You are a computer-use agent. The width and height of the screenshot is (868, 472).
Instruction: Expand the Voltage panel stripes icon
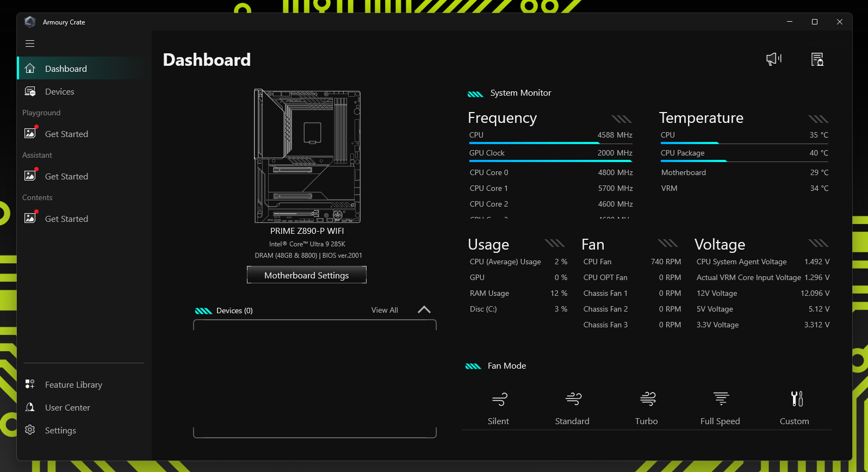(818, 243)
